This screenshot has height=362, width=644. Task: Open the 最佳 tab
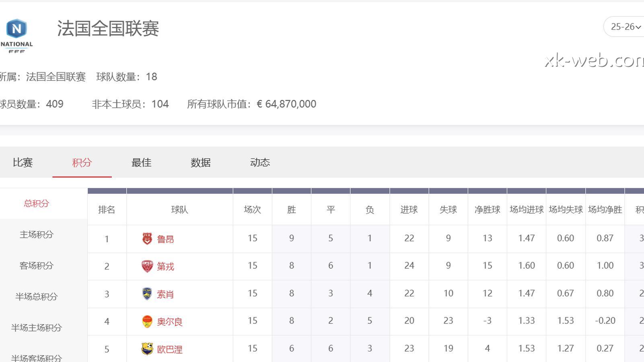coord(141,162)
